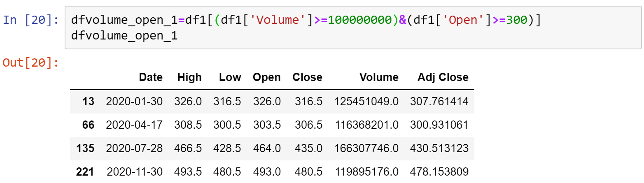Click the Date column header

(151, 77)
